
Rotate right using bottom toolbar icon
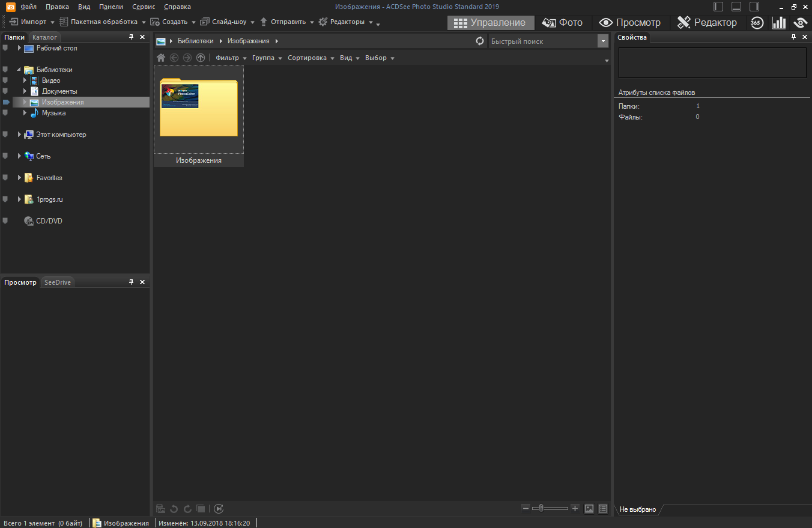pos(187,508)
